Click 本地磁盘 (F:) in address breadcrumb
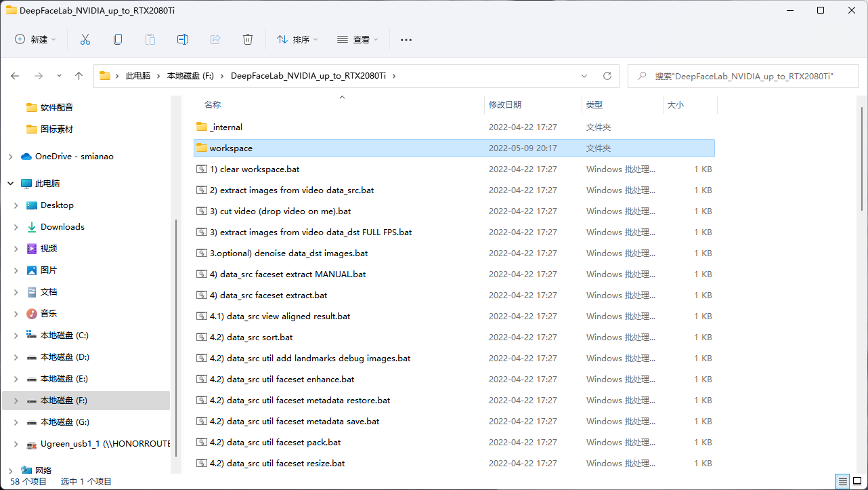868x490 pixels. [x=190, y=76]
